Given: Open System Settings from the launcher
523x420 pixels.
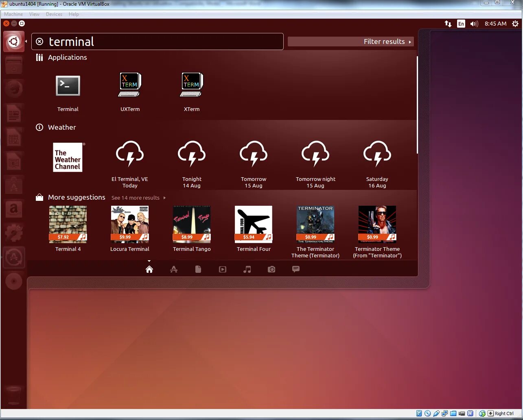Looking at the screenshot, I should (14, 233).
